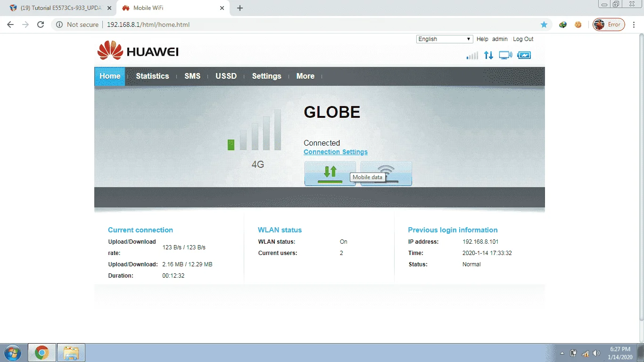This screenshot has height=362, width=644.
Task: Click the WLAN status heading
Action: (280, 230)
